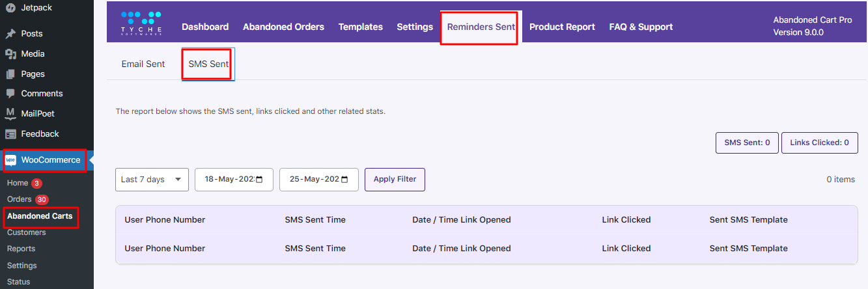Viewport: 868px width, 289px height.
Task: Switch to the Email Sent sub-tab
Action: [143, 64]
